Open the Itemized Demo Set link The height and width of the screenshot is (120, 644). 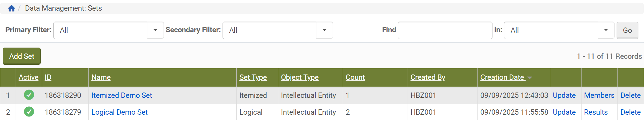(x=121, y=95)
